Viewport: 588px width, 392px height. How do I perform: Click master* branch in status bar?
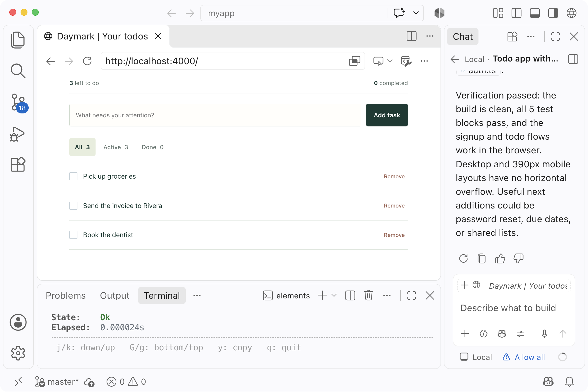point(57,382)
